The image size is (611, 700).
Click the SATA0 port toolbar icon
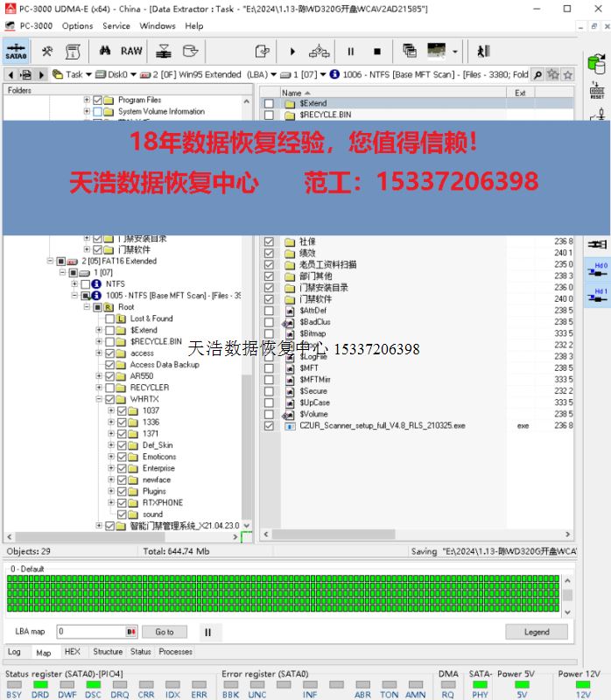[x=16, y=52]
